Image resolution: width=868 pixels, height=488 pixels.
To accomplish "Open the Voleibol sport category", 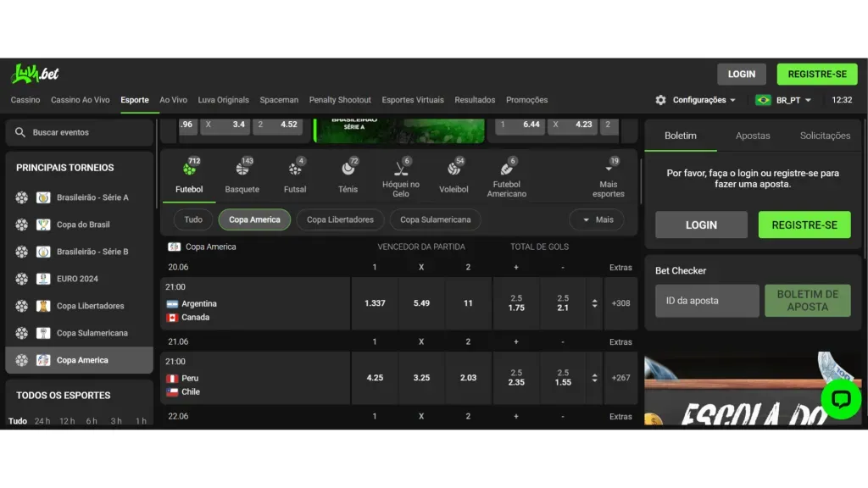I will pyautogui.click(x=453, y=176).
